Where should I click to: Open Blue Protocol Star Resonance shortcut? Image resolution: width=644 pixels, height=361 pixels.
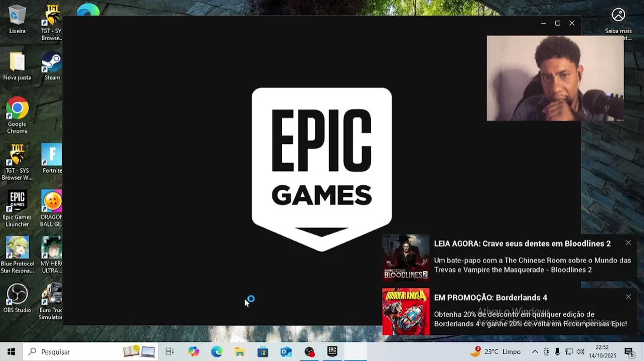point(17,256)
